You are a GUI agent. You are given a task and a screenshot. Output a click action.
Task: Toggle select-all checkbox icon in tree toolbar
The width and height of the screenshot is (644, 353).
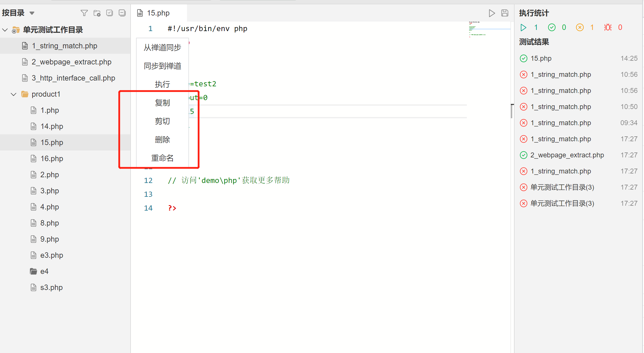coord(110,13)
